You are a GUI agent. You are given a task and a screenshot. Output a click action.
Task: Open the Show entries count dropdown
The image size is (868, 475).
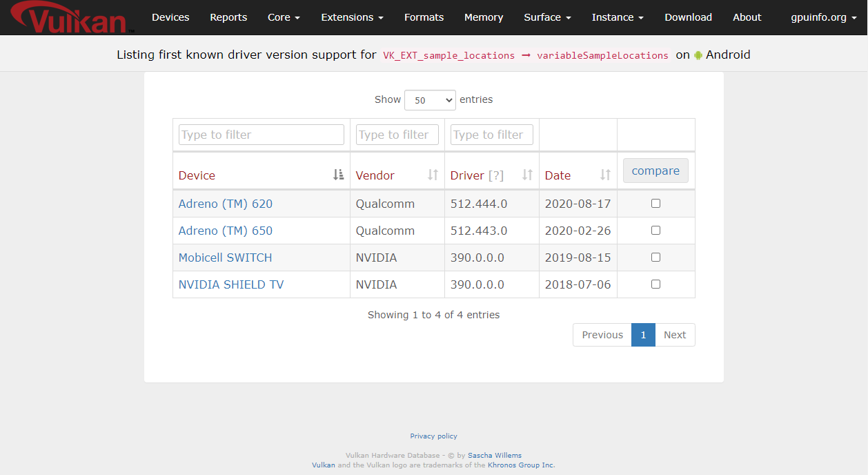click(430, 100)
